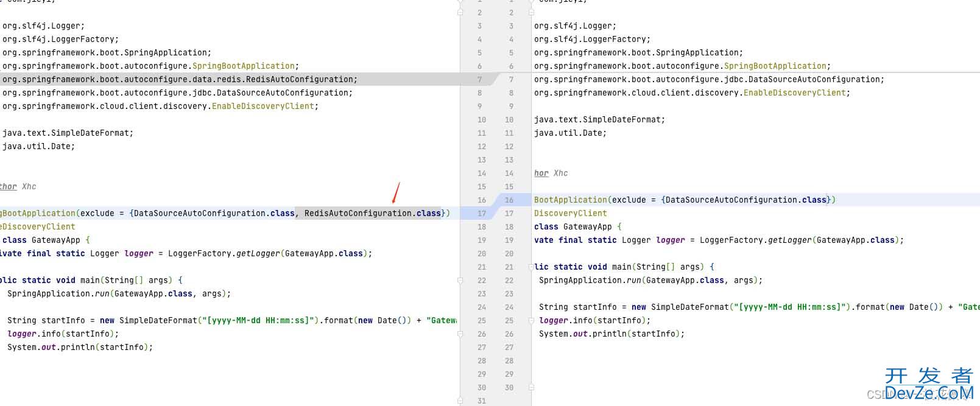Viewport: 980px width, 406px height.
Task: Collapse the imports fold marker in left pane
Action: click(x=460, y=12)
